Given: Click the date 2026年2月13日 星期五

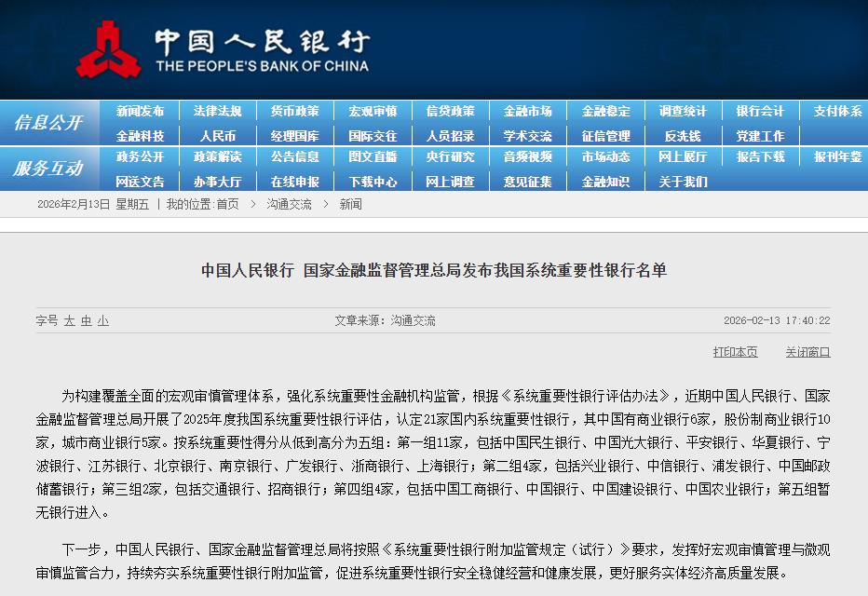Looking at the screenshot, I should tap(93, 204).
